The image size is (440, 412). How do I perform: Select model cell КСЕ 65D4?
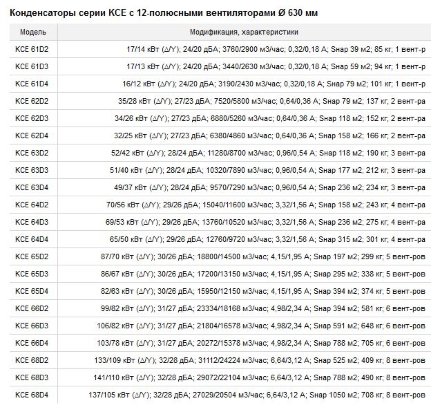pyautogui.click(x=32, y=291)
